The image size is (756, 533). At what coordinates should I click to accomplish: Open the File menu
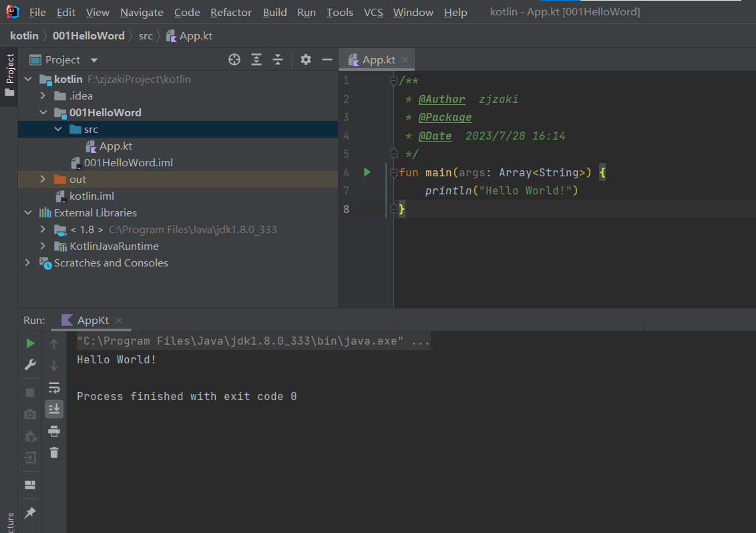(37, 12)
